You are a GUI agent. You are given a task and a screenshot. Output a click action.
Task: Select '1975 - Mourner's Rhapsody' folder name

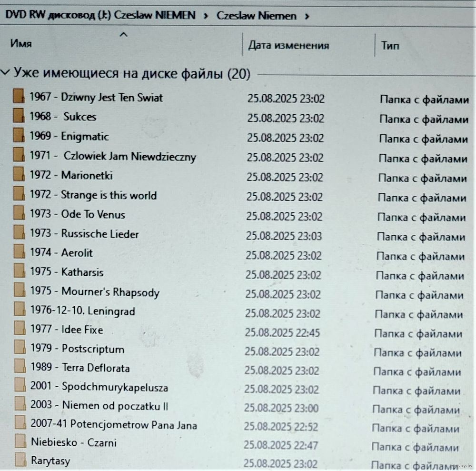click(95, 291)
